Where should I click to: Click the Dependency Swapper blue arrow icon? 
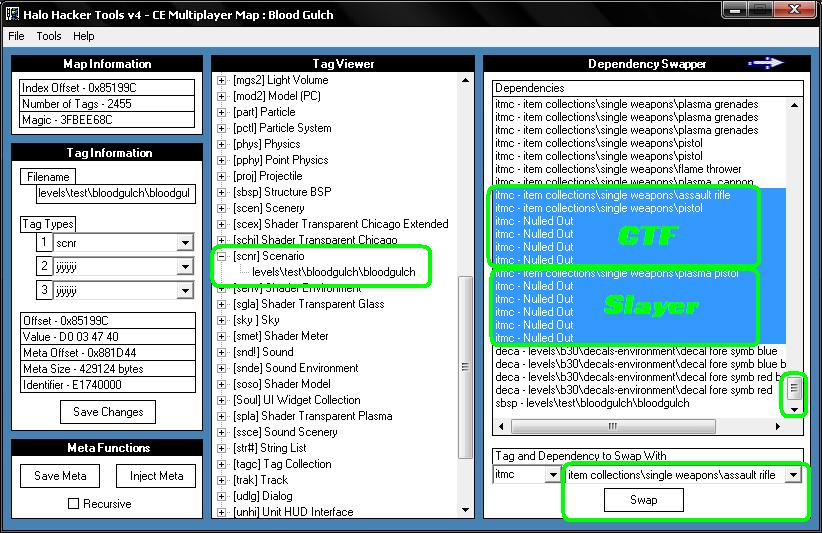pos(765,63)
